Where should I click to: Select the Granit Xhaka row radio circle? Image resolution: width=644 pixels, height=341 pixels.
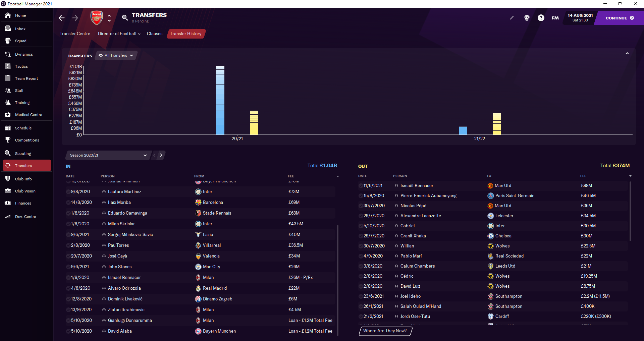pos(361,236)
